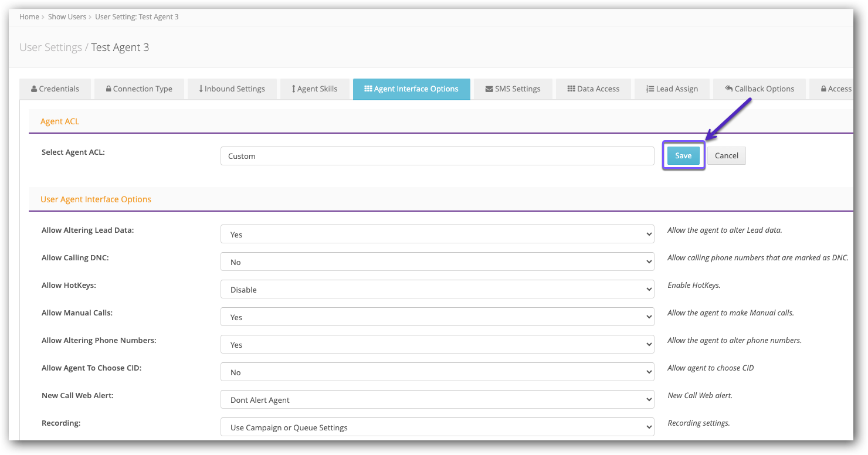The height and width of the screenshot is (455, 868).
Task: Click the list icon on Lead Assign tab
Action: click(650, 89)
